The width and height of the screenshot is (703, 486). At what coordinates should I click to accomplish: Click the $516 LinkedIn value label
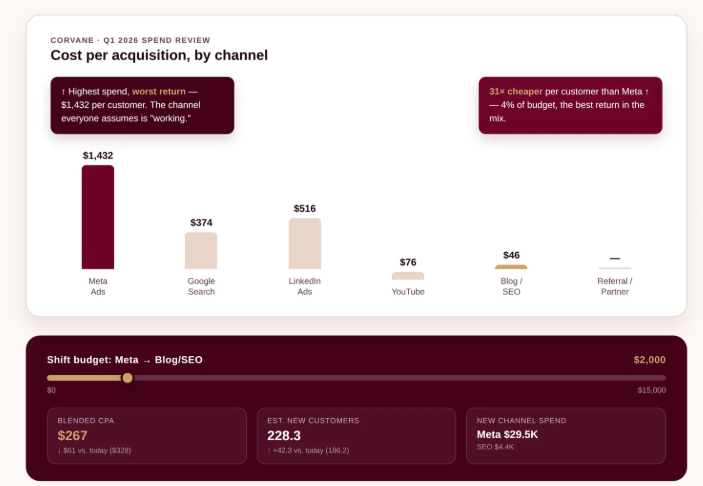(x=304, y=208)
